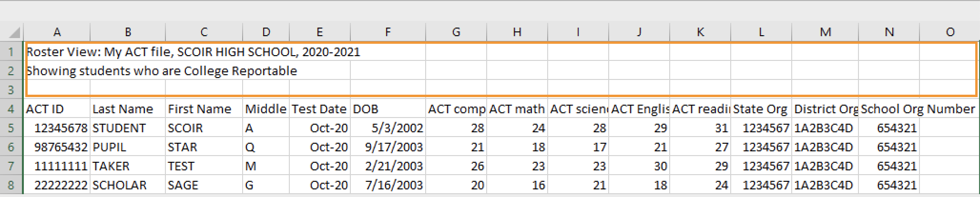Viewport: 980px width, 197px height.
Task: Select row 4 header
Action: pyautogui.click(x=11, y=109)
